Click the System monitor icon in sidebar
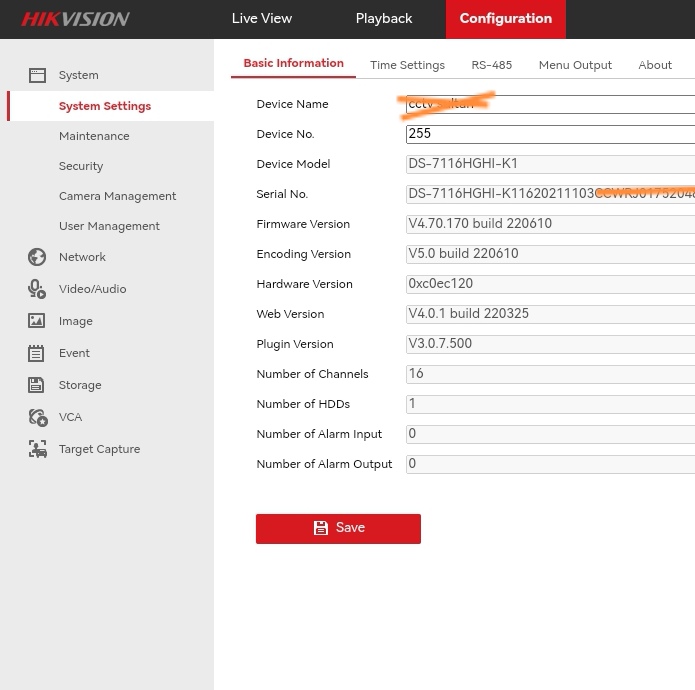Image resolution: width=695 pixels, height=690 pixels. pyautogui.click(x=37, y=75)
